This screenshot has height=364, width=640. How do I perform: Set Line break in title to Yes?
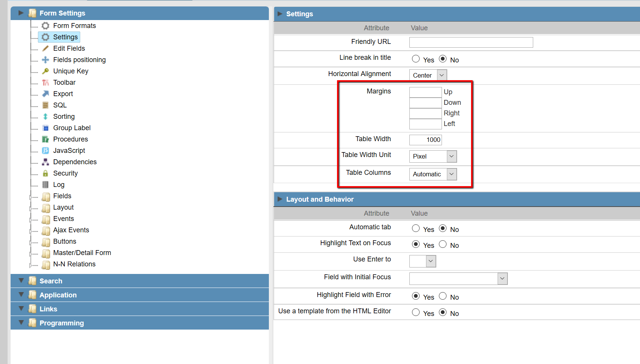[416, 59]
